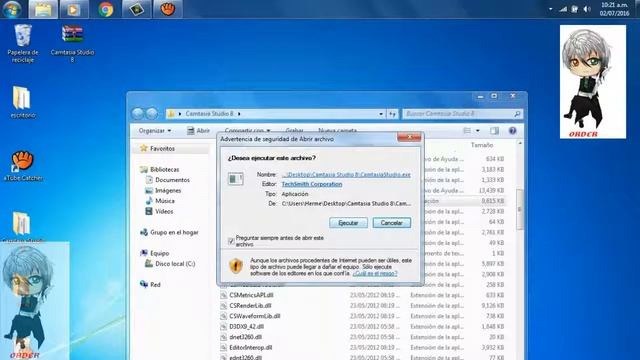Show hidden tray icons arrow
The image size is (640, 360).
pyautogui.click(x=550, y=9)
